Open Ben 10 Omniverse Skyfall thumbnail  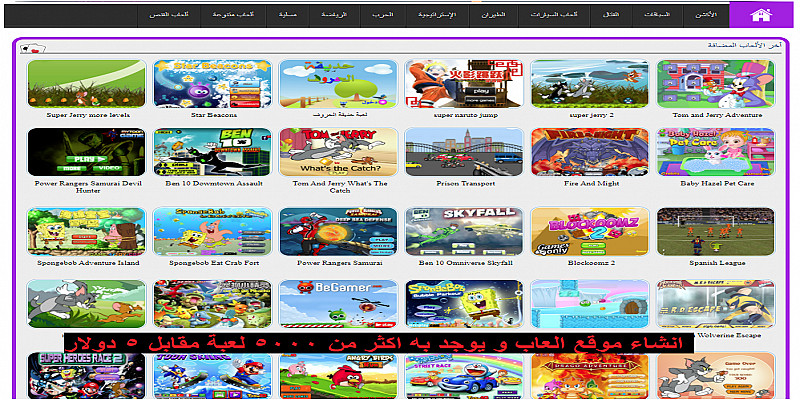click(464, 231)
